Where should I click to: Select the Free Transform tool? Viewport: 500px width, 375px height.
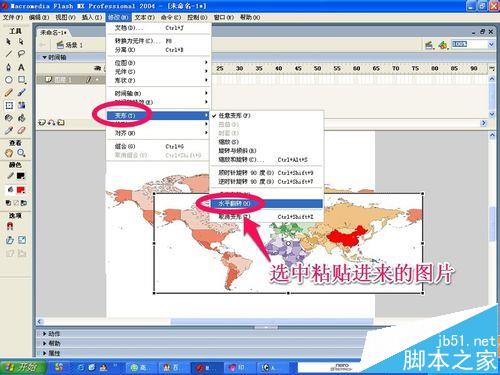9,105
